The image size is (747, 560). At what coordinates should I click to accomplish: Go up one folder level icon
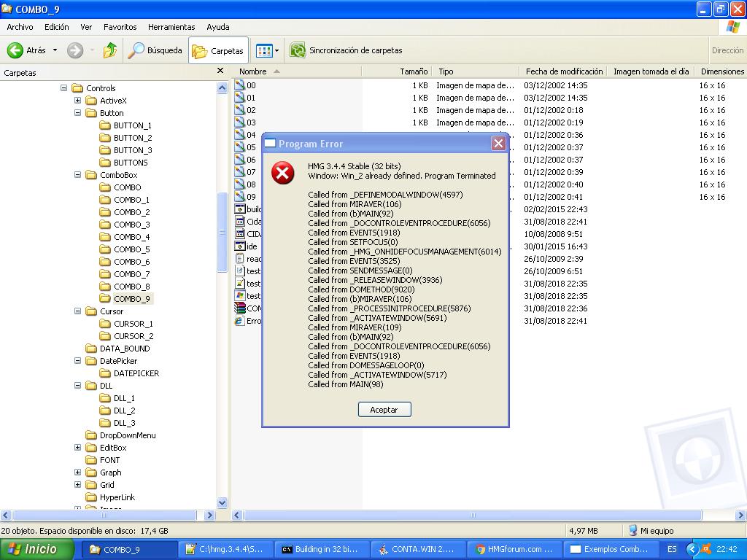(110, 50)
